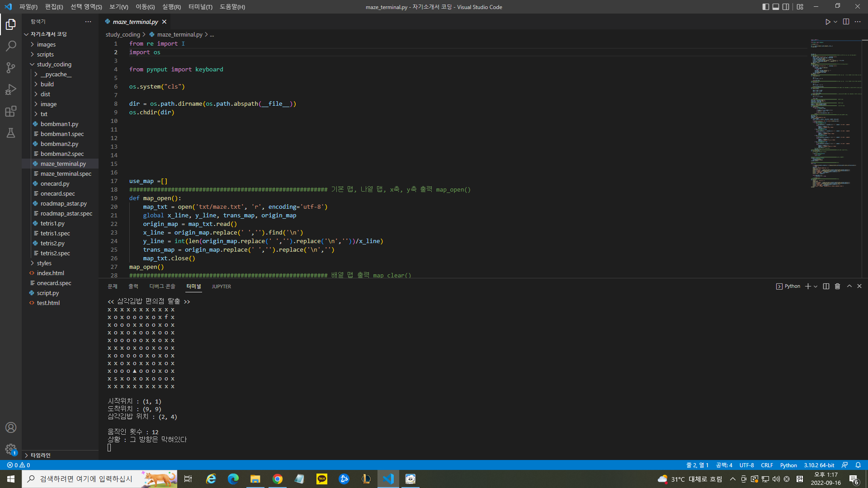The height and width of the screenshot is (488, 868).
Task: Select onecard.py in the explorer
Action: click(x=55, y=183)
